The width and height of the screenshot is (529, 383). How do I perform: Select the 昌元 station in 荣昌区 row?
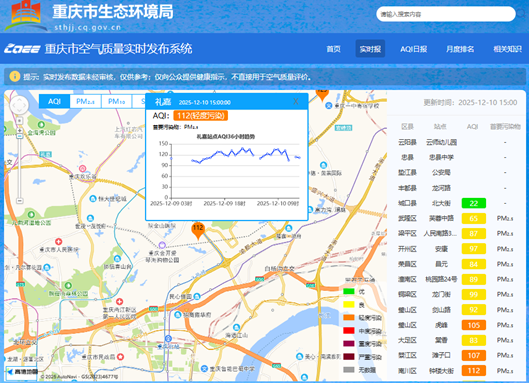[x=457, y=264]
